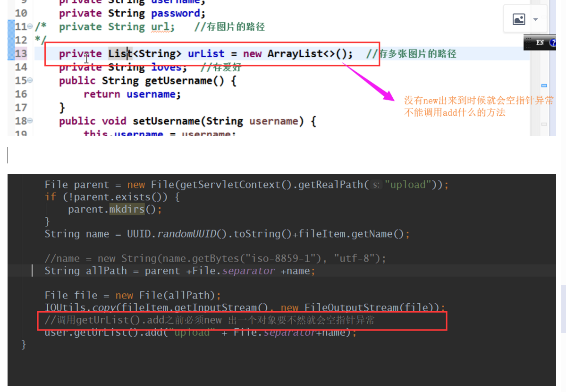Click 'ArrayList<>()' on line 13

(x=307, y=53)
